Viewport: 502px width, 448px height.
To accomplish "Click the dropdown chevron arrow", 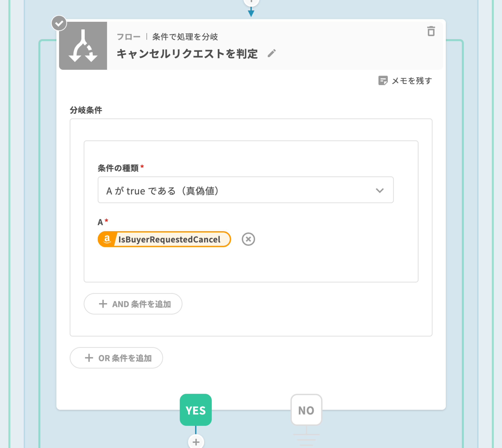I will point(379,190).
